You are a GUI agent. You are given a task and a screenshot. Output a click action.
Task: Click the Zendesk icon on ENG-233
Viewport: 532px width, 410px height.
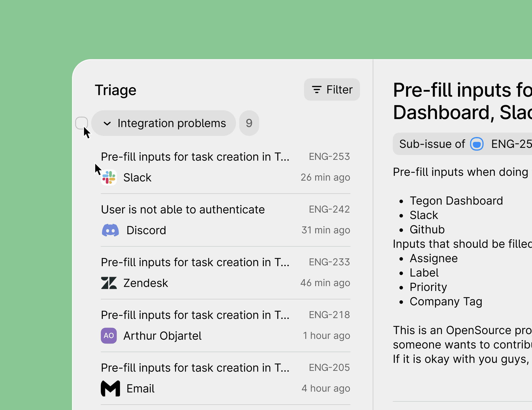[109, 283]
